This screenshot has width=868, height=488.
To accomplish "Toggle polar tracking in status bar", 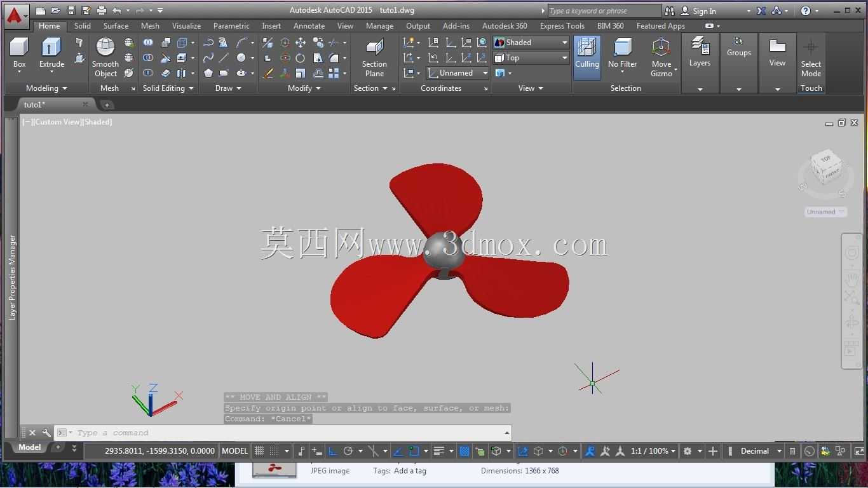I will (x=348, y=451).
